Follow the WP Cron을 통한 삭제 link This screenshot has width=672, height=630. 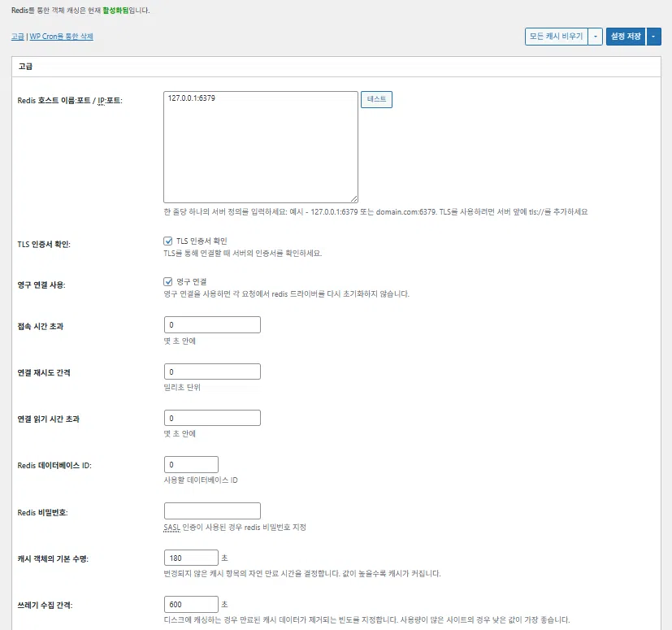[61, 37]
